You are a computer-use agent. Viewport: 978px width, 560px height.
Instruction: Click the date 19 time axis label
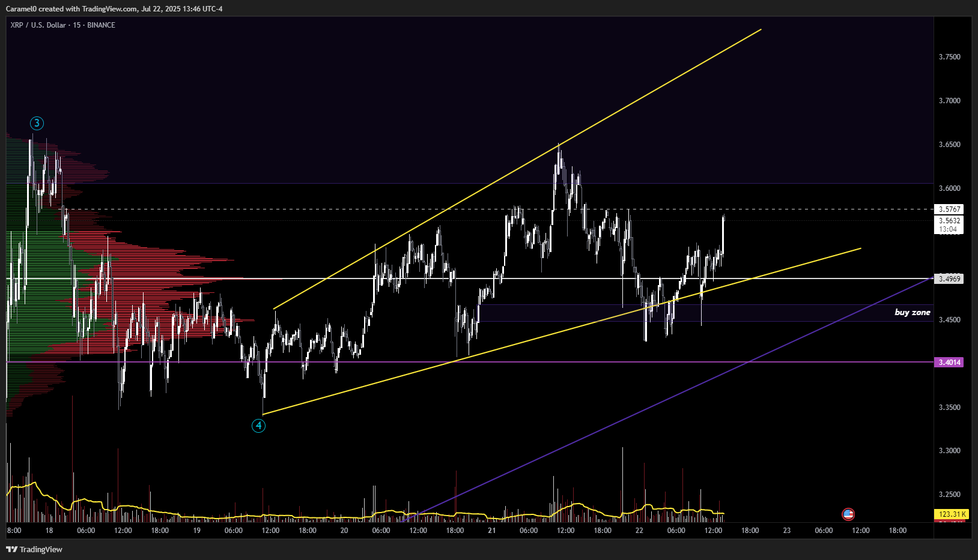(196, 531)
